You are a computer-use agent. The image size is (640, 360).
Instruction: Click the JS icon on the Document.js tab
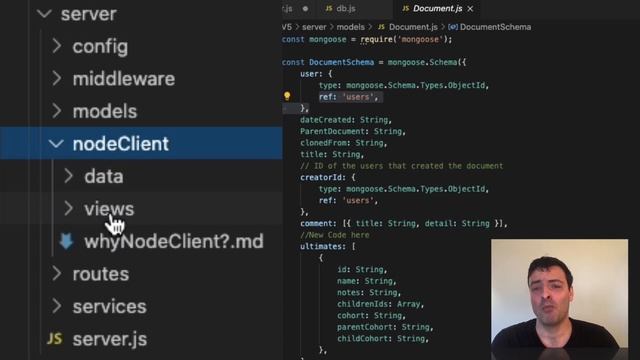[405, 9]
